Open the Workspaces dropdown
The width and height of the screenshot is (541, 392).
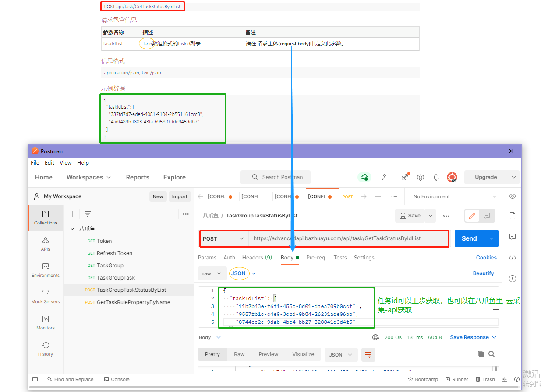pos(88,177)
